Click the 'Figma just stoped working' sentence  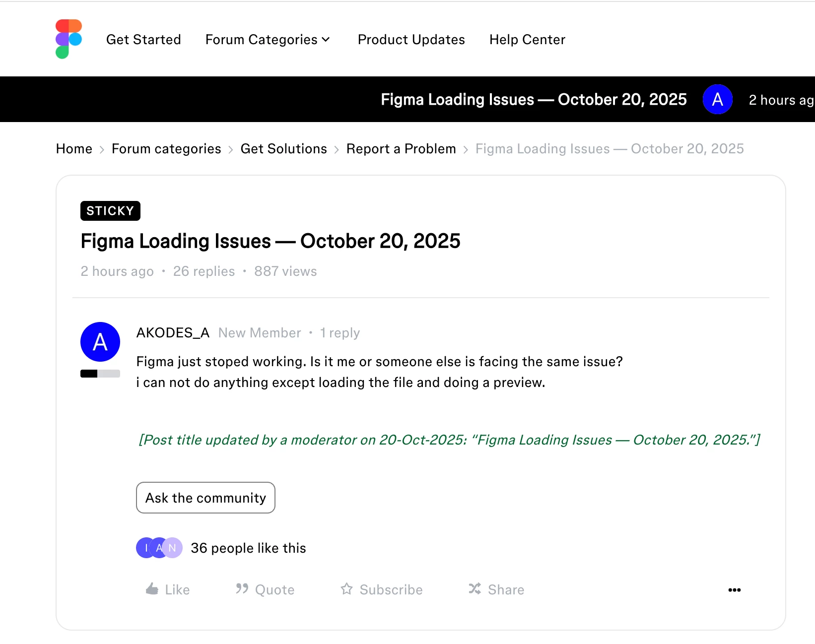click(380, 362)
